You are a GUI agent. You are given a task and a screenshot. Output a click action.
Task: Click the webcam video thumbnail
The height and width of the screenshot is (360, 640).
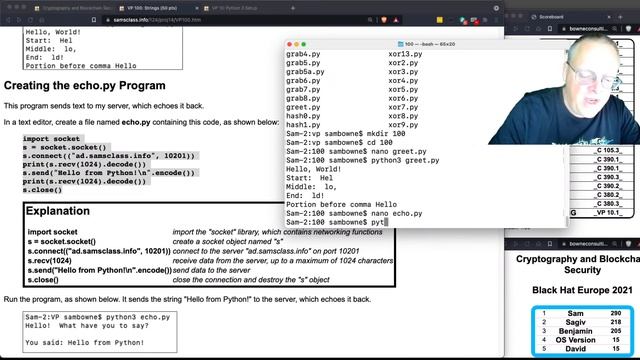click(564, 89)
